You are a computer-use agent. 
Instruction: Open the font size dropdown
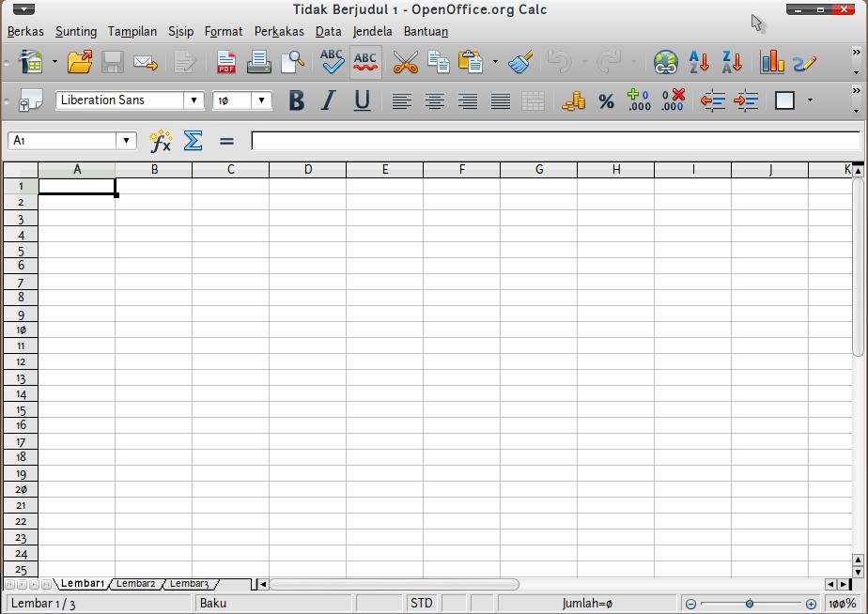coord(261,100)
